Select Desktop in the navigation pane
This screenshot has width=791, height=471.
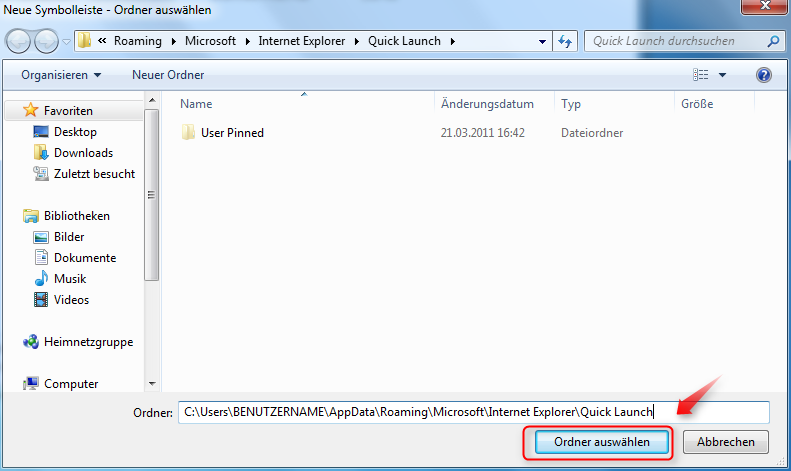point(75,132)
